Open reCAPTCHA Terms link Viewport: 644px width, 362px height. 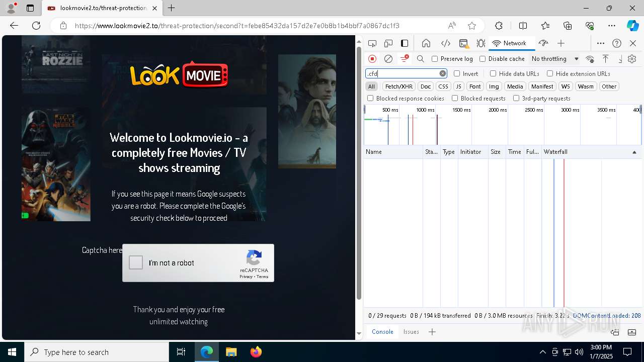click(x=263, y=277)
